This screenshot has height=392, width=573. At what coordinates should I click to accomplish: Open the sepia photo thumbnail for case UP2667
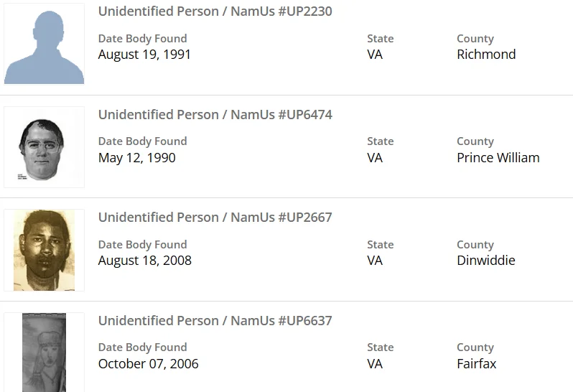pos(44,250)
